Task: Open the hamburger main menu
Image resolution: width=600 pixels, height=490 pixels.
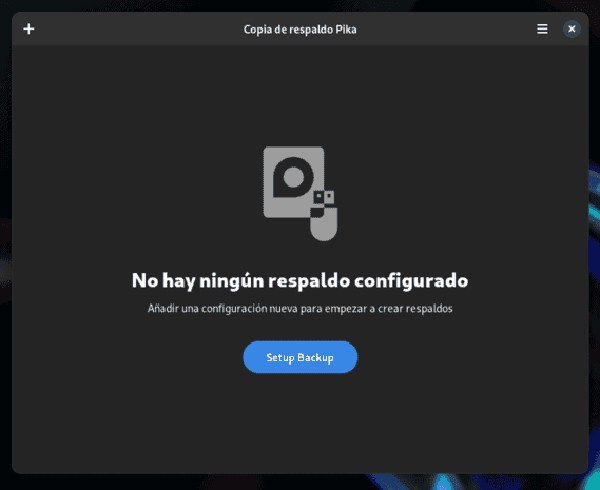Action: click(x=542, y=29)
